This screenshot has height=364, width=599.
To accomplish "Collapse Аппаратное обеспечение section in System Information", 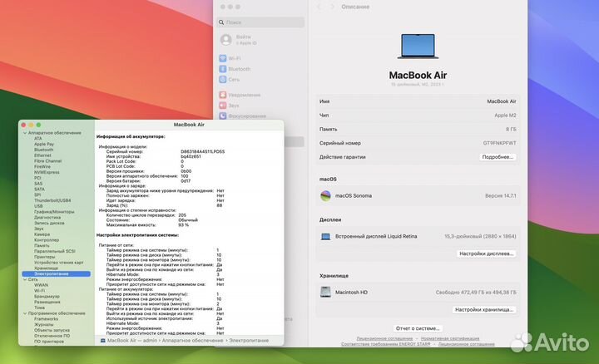I will pyautogui.click(x=25, y=133).
